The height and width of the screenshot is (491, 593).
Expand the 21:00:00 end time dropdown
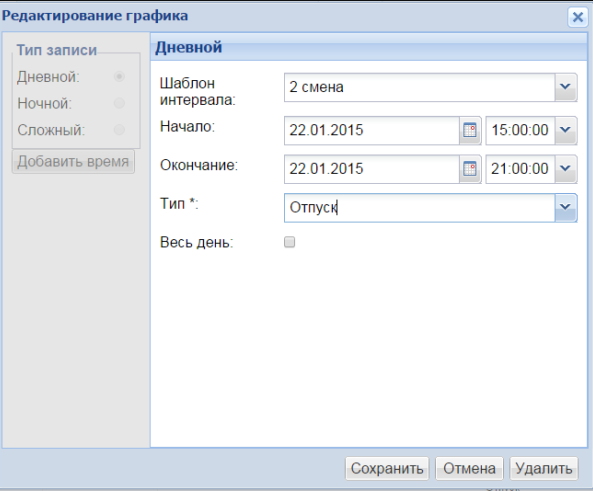pos(566,169)
